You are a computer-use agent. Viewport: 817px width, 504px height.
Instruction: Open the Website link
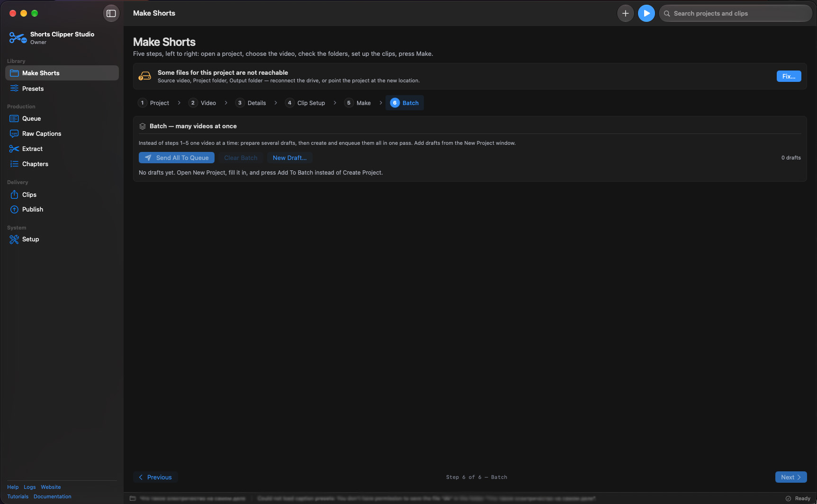51,487
